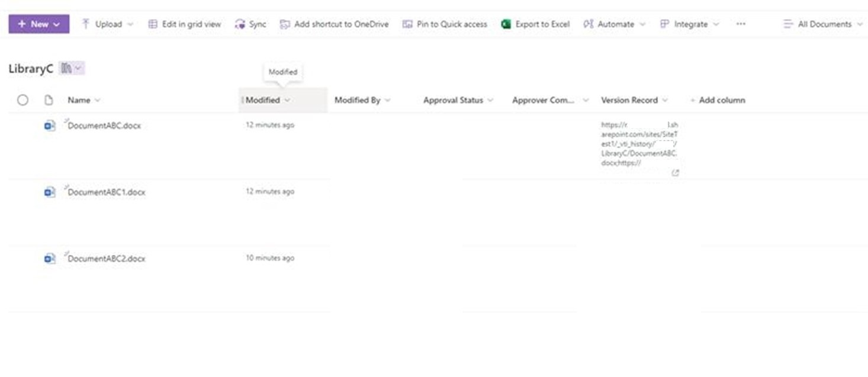868x377 pixels.
Task: Click '12 minutes ago' for DocumentABC1.docx
Action: 270,191
